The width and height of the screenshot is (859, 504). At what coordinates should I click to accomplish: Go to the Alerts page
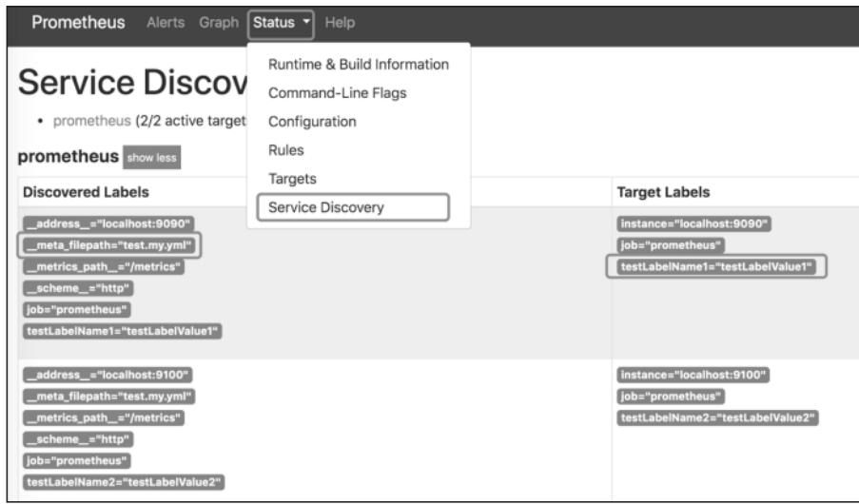(167, 23)
